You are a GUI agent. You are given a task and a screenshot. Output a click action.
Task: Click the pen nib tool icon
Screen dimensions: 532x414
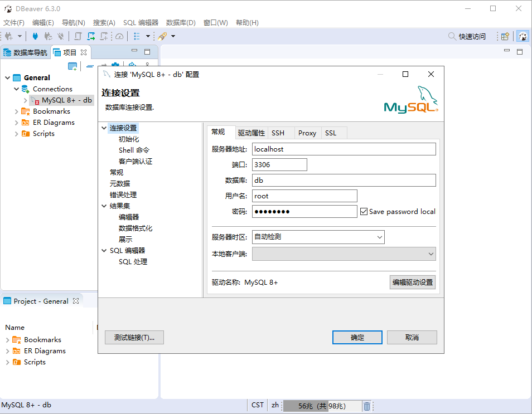162,36
